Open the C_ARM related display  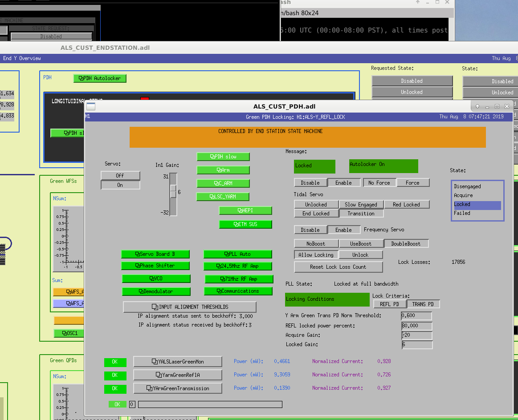223,183
